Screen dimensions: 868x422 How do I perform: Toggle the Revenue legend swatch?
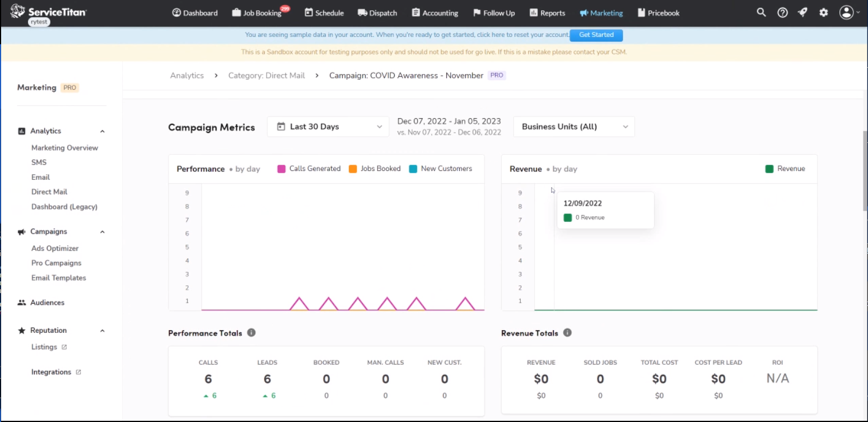769,169
